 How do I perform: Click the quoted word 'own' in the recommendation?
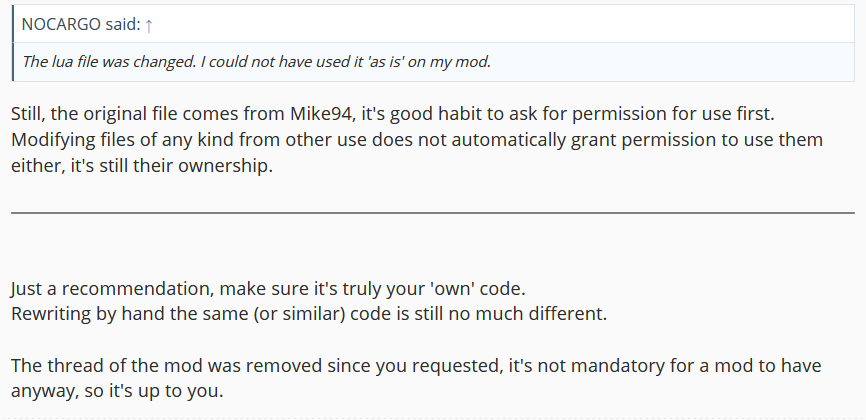(452, 288)
